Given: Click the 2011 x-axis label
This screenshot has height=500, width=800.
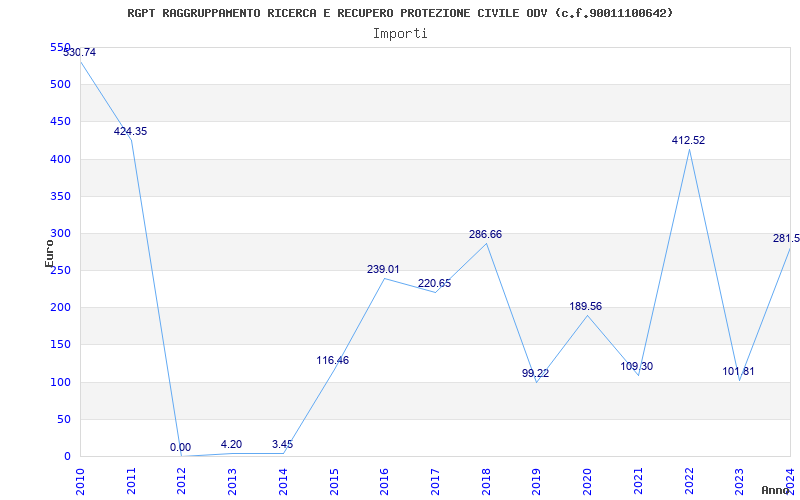Looking at the screenshot, I should click(x=131, y=482).
